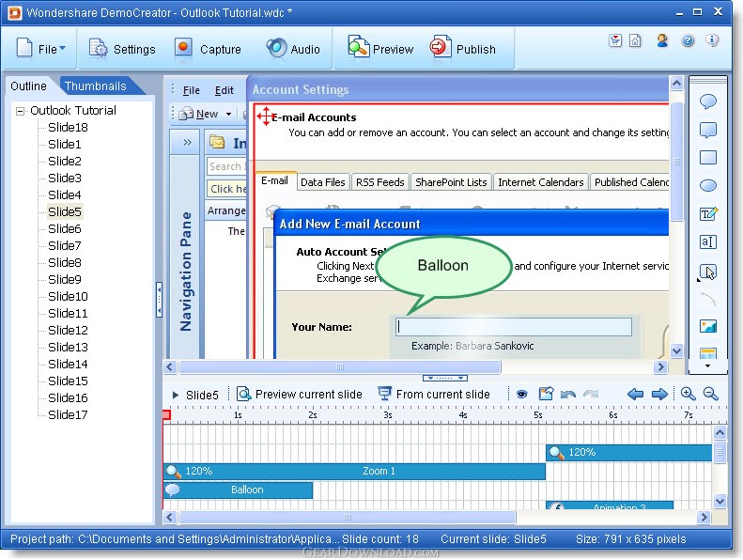Image resolution: width=743 pixels, height=560 pixels.
Task: Insert a rectangular callout shape
Action: [708, 130]
